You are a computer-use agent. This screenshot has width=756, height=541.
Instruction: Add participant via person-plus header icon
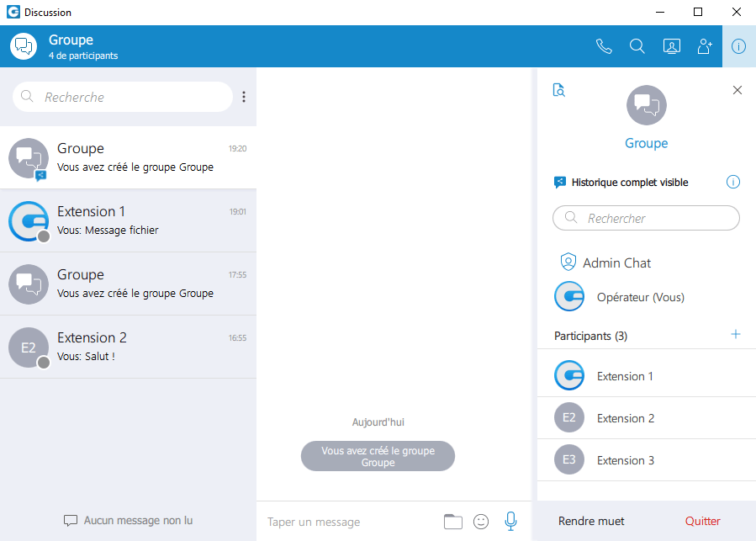click(x=705, y=46)
